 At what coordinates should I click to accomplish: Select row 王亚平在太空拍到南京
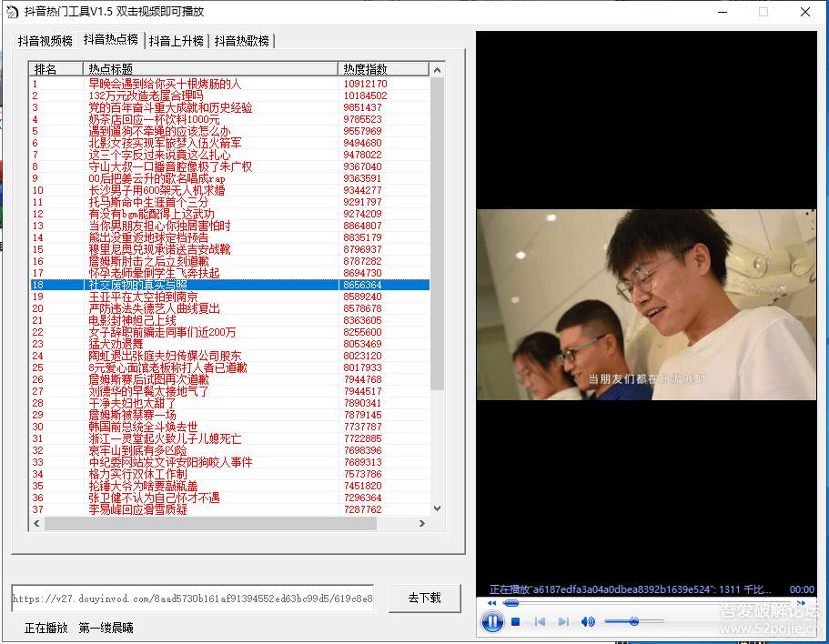click(x=229, y=297)
